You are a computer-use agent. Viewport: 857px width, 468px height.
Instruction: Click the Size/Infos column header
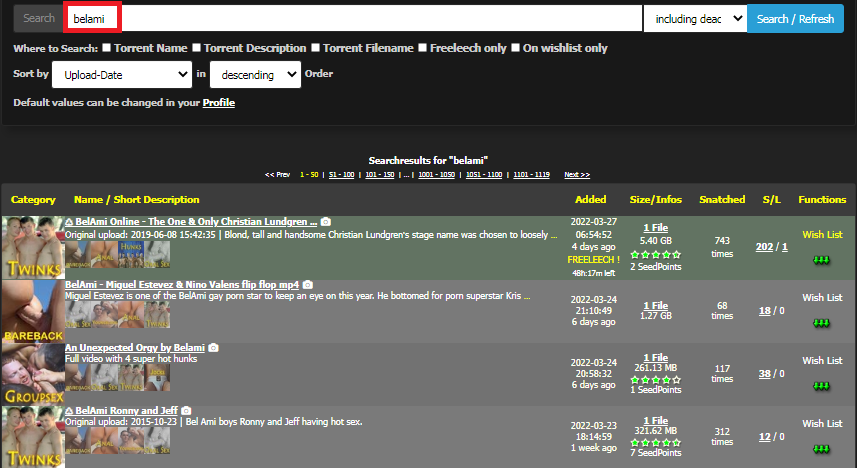(x=655, y=200)
